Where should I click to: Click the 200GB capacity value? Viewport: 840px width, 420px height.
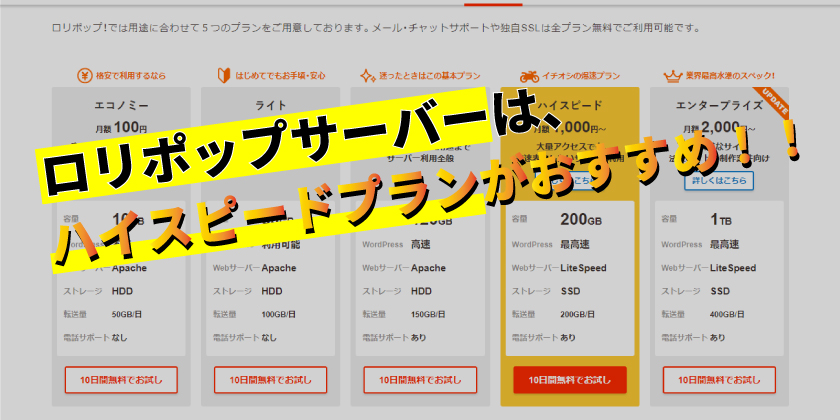[x=581, y=219]
